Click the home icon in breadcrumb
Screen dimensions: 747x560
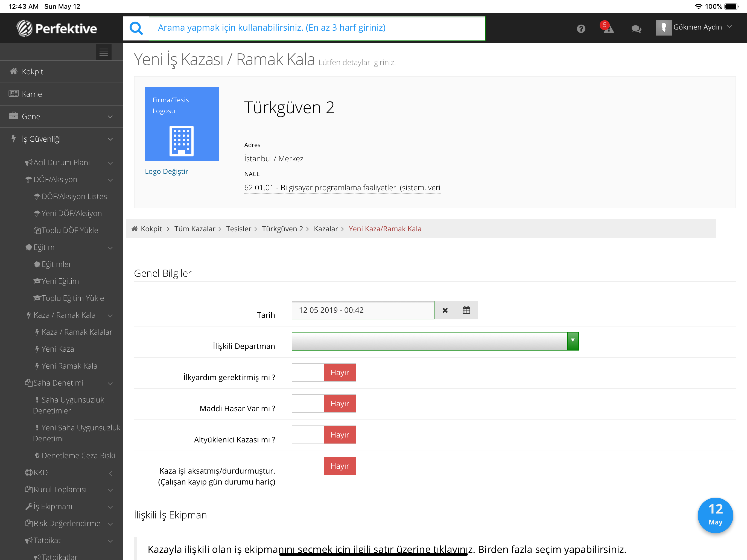click(135, 229)
